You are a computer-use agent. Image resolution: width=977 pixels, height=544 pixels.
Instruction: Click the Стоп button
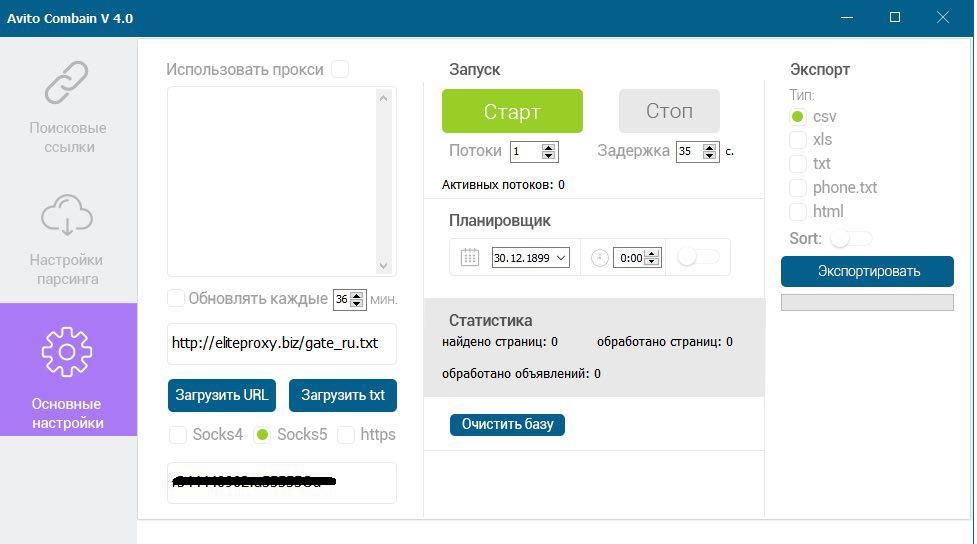(x=669, y=111)
